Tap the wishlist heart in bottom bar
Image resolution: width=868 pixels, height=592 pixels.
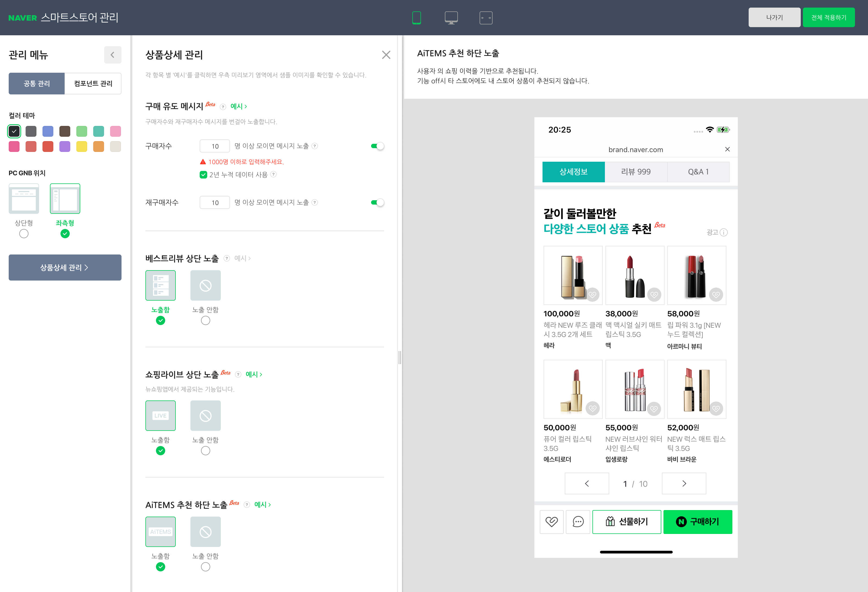coord(552,522)
